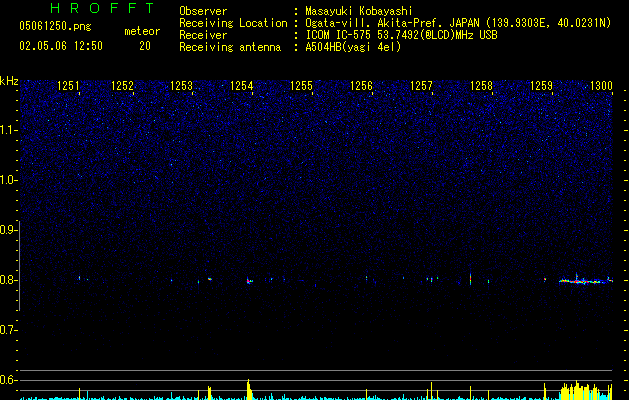Select the Receiver label
This screenshot has width=629, height=400.
[203, 35]
